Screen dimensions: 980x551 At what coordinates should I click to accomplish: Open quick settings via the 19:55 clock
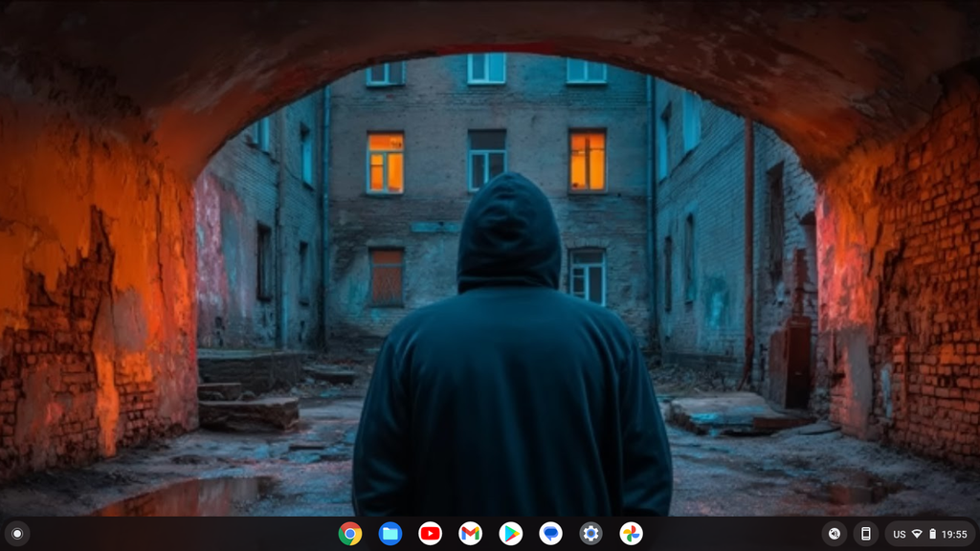pyautogui.click(x=954, y=534)
